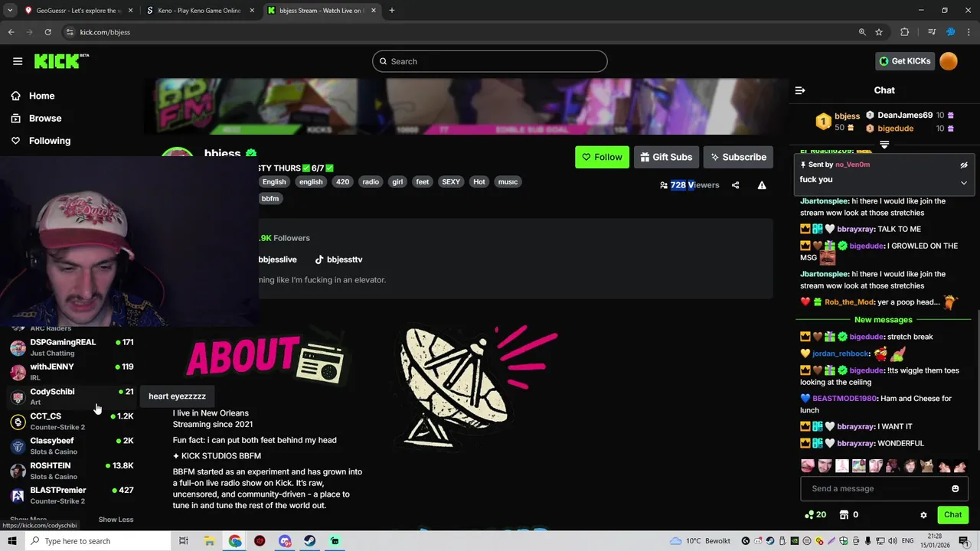Open BLASTPremier channel in sidebar
The image size is (980, 551).
pyautogui.click(x=73, y=494)
